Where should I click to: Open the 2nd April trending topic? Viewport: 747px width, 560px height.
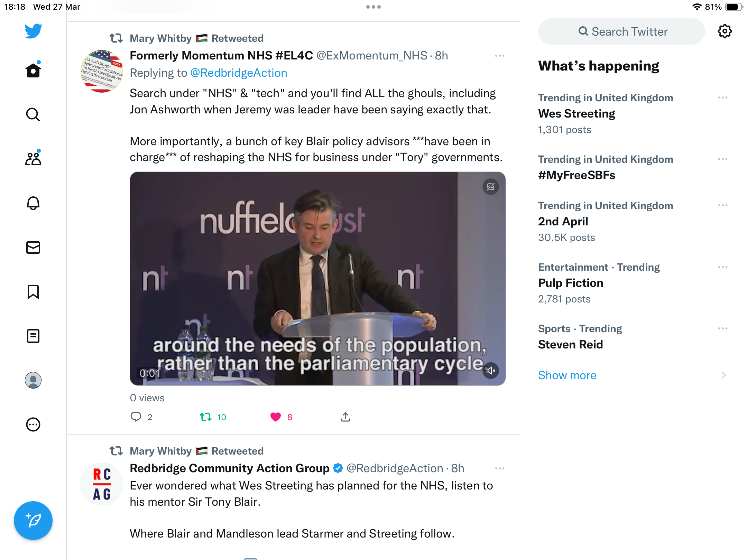(x=563, y=222)
